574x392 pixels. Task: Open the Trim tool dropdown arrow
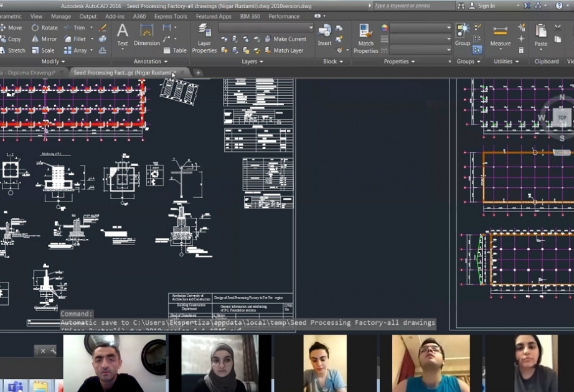pos(92,27)
